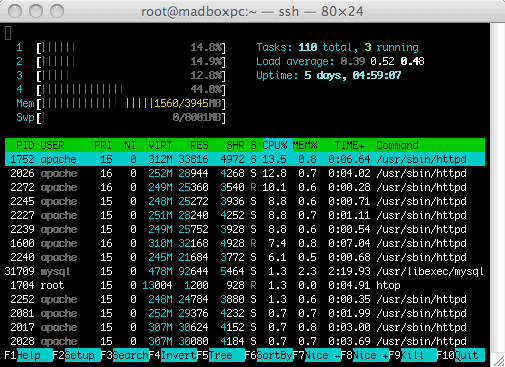The height and width of the screenshot is (367, 505).
Task: Click F7 Nice minus
Action: point(316,355)
